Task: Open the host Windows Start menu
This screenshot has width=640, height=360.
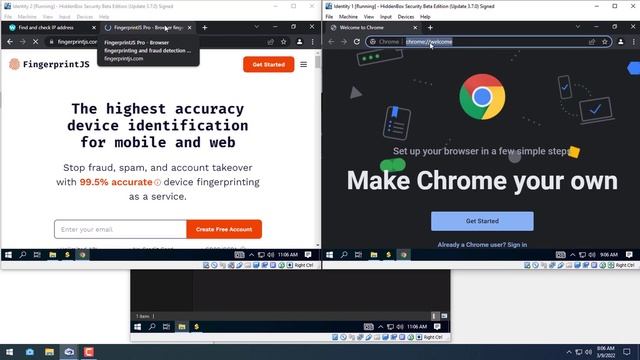Action: click(9, 352)
